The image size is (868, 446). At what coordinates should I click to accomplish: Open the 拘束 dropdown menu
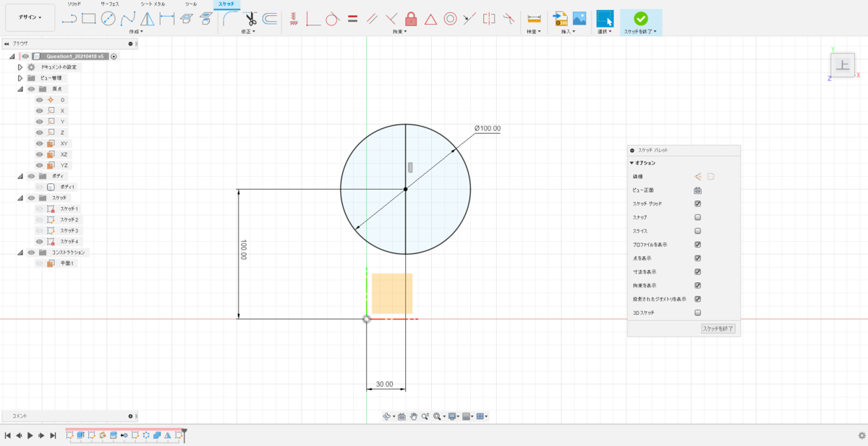[x=400, y=32]
